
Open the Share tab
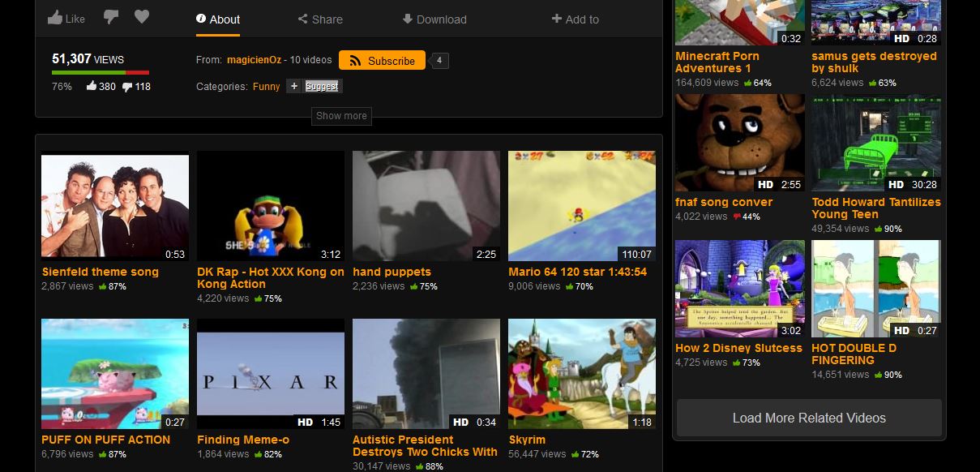coord(319,19)
